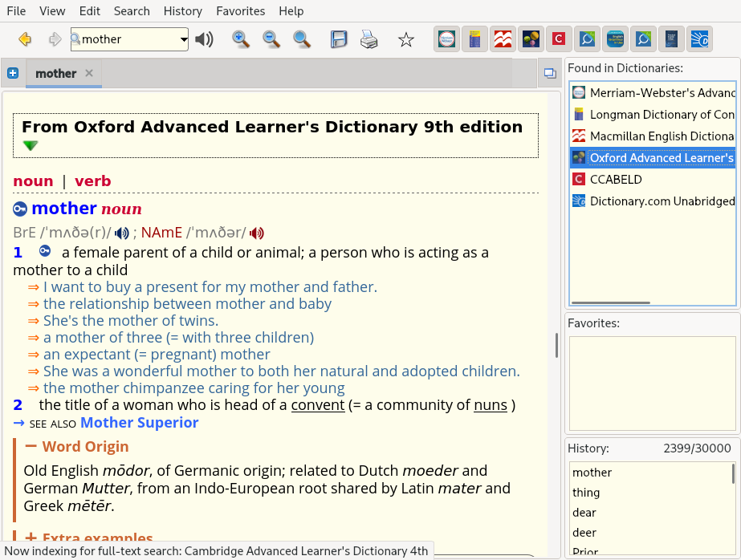The image size is (741, 560).
Task: Click key icon beside mother headword
Action: point(20,209)
